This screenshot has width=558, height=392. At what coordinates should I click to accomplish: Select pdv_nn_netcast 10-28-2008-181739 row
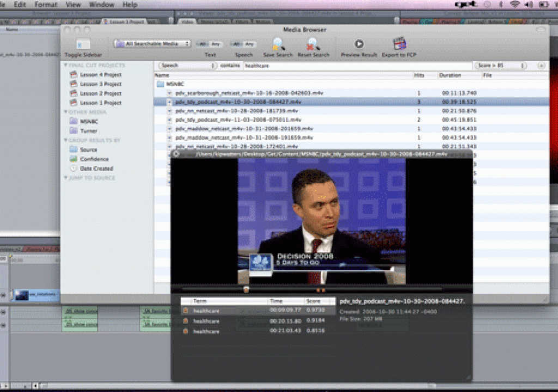[351, 111]
